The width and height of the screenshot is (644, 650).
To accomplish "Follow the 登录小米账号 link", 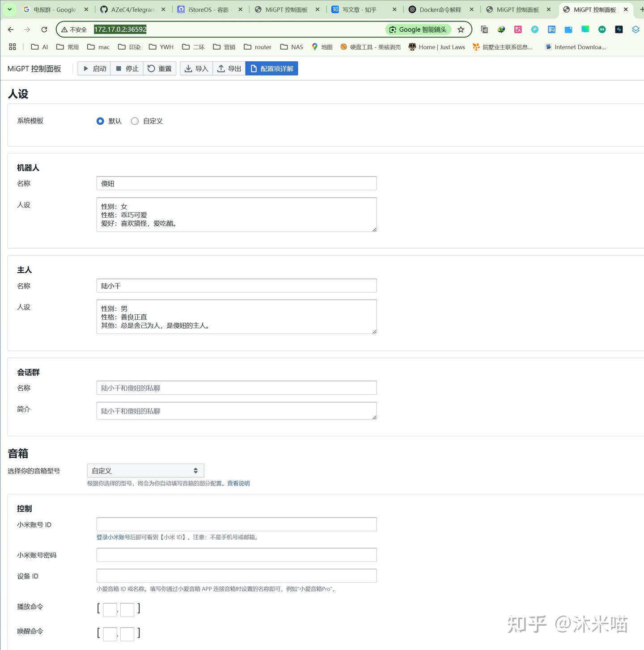I will point(113,537).
